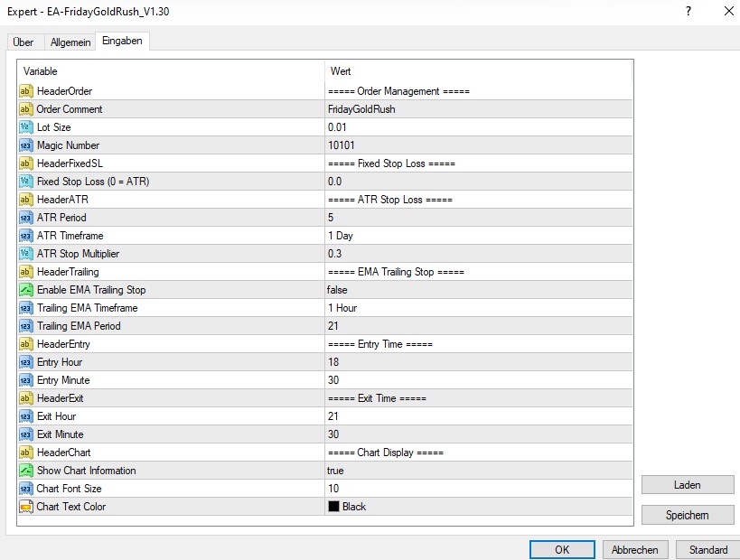Select the '===== ATR Stop Loss =====' value

click(390, 200)
